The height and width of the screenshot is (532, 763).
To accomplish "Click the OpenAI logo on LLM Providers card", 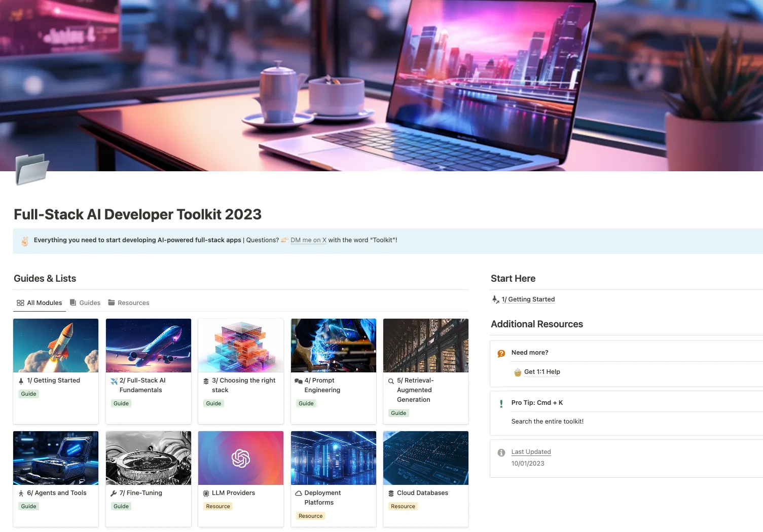I will (x=240, y=458).
